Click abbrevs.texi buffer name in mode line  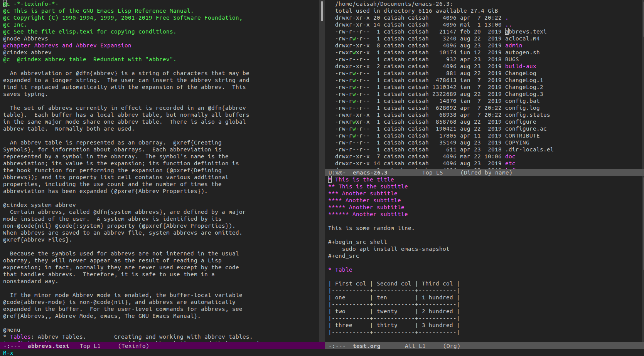[x=48, y=346]
